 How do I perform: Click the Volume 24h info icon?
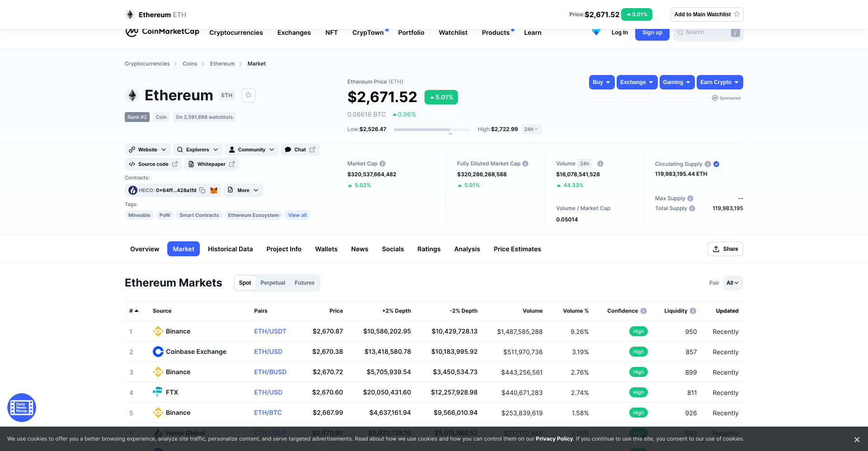point(600,164)
